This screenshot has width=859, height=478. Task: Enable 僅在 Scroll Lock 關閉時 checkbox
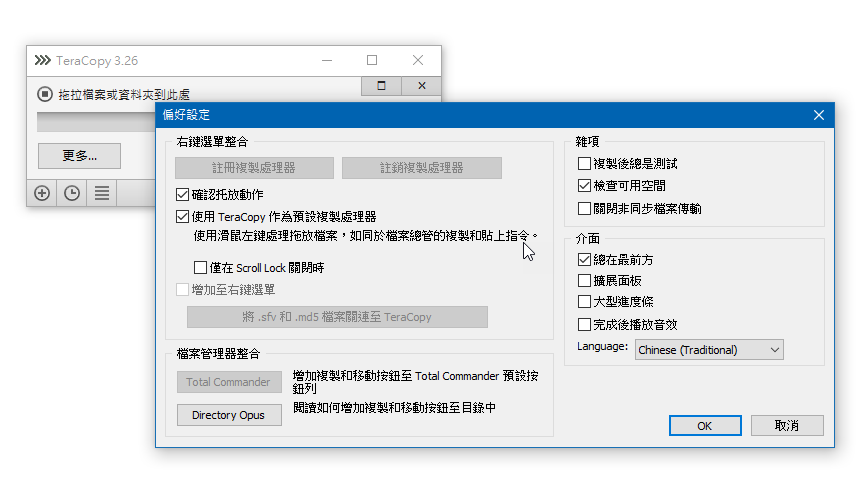(x=200, y=268)
